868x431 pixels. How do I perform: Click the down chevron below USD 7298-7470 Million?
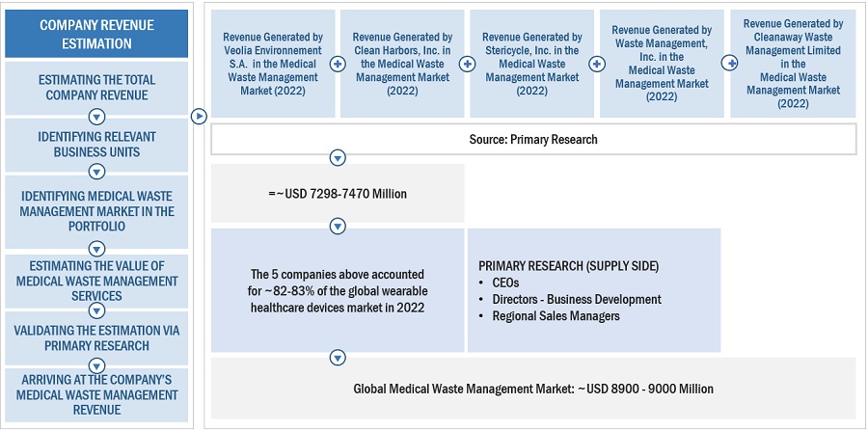pos(337,227)
